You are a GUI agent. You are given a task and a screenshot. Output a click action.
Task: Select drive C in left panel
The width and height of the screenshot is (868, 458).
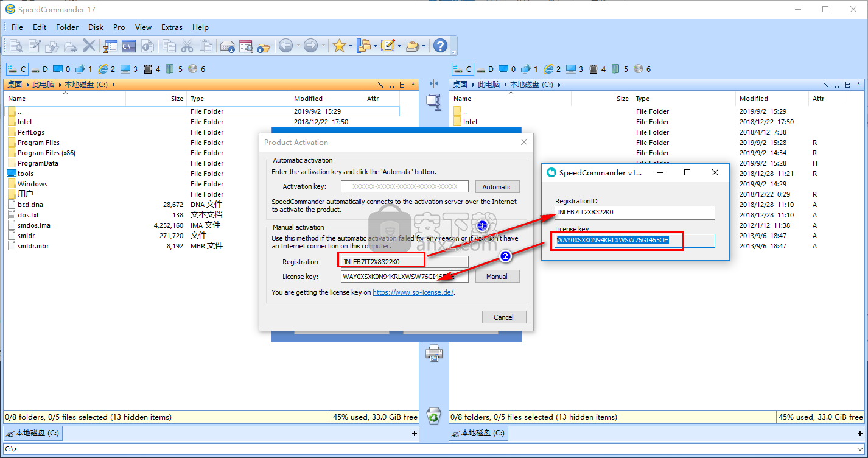tap(16, 69)
